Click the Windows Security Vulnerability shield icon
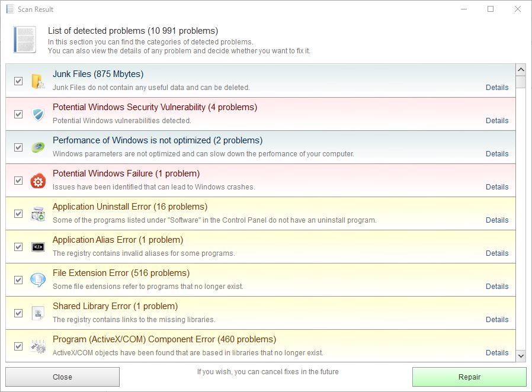532x392 pixels. tap(38, 114)
